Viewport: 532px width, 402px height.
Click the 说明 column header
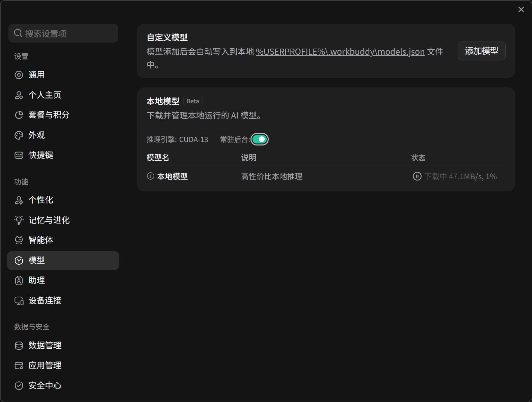point(249,158)
